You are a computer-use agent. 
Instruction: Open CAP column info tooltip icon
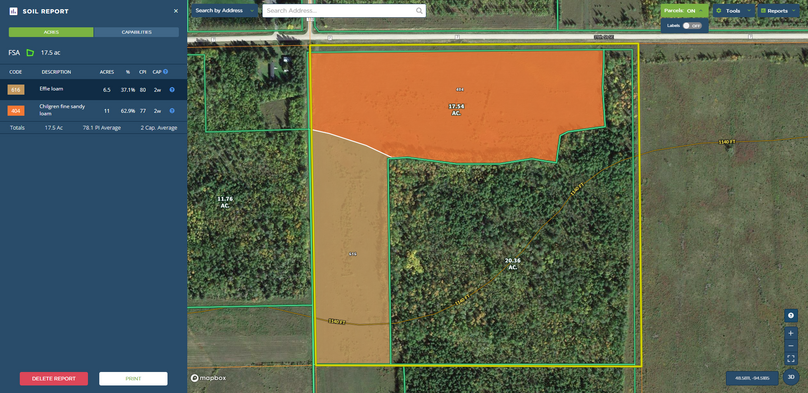point(165,72)
